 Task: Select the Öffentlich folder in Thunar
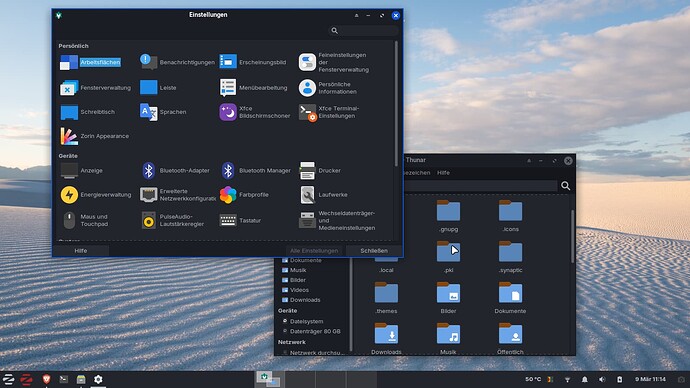click(510, 339)
